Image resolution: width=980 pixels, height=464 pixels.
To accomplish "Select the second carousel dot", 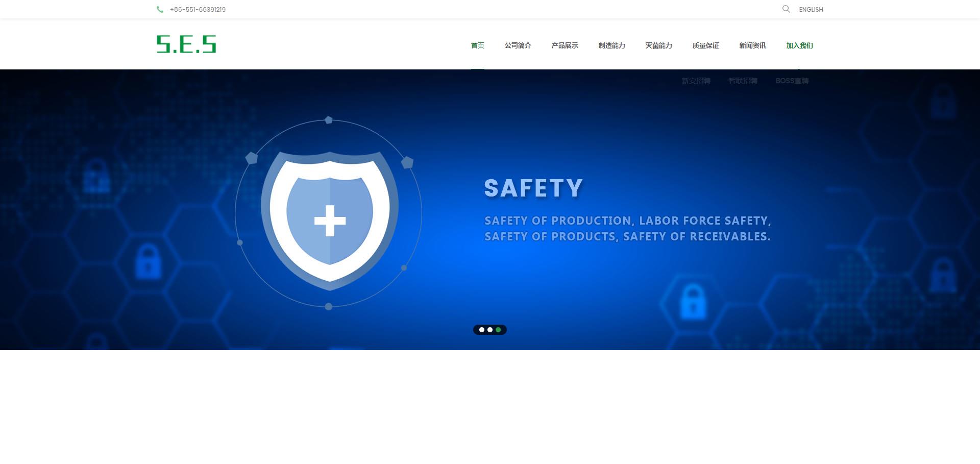I will click(x=490, y=330).
